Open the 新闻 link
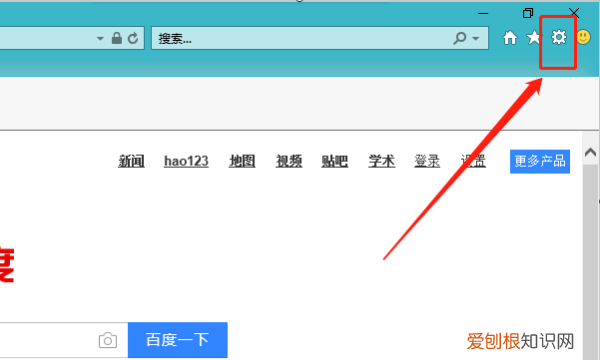The width and height of the screenshot is (600, 360). (131, 161)
